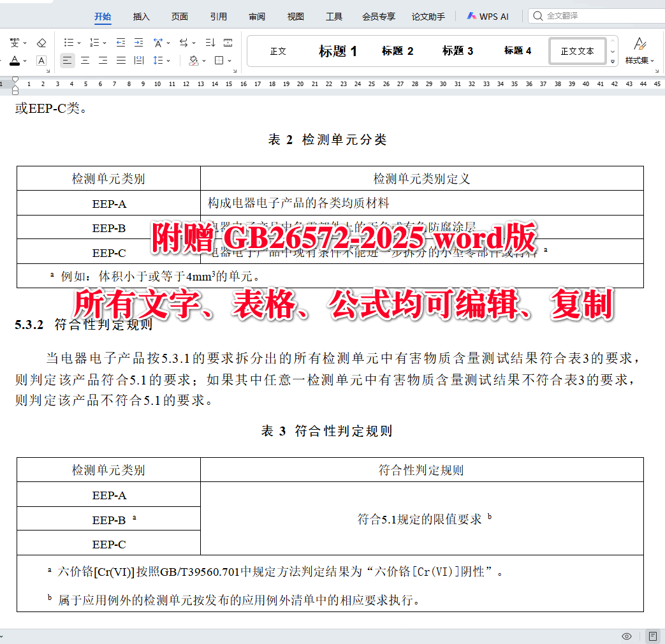
Task: Click the shading paint bucket icon
Action: (193, 60)
